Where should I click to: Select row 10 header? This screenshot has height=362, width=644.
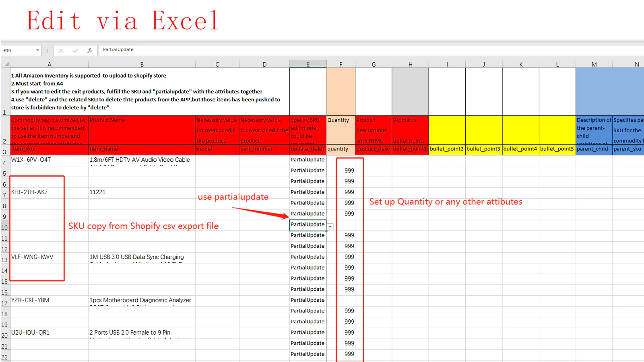point(4,227)
